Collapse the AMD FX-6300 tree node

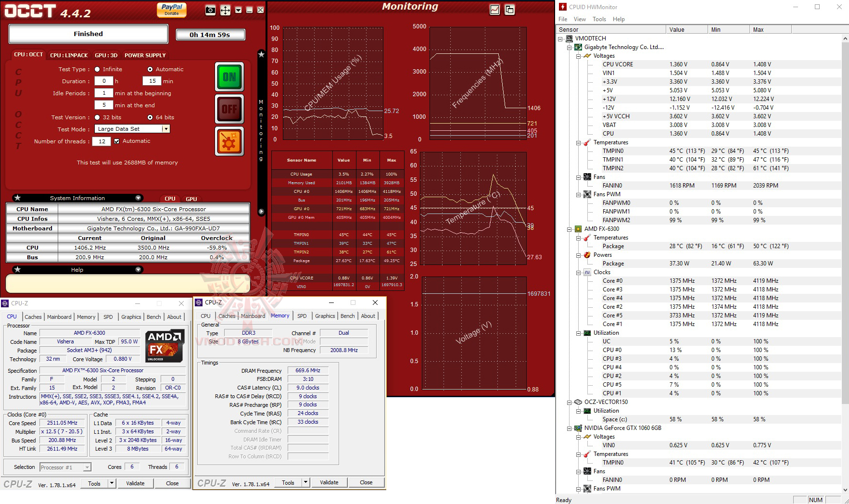point(570,229)
